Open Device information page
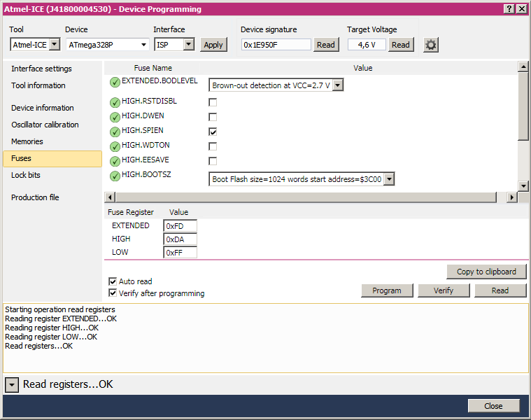Screen dimensions: 531x420 [43, 108]
